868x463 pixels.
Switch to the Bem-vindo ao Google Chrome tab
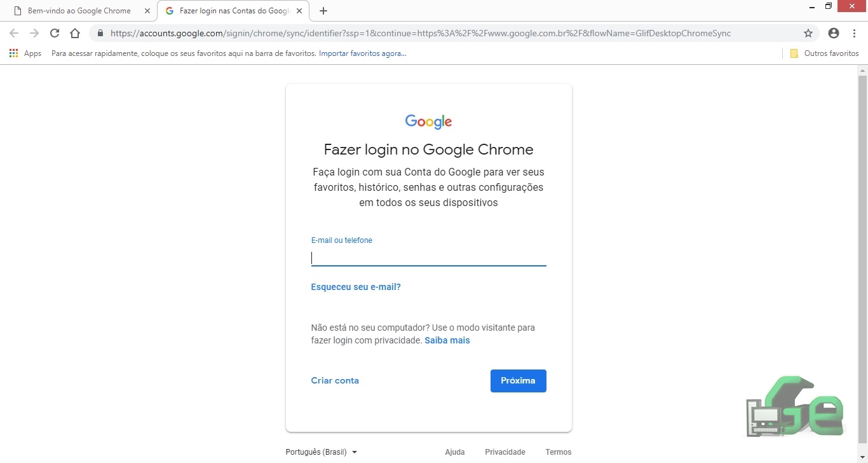79,11
